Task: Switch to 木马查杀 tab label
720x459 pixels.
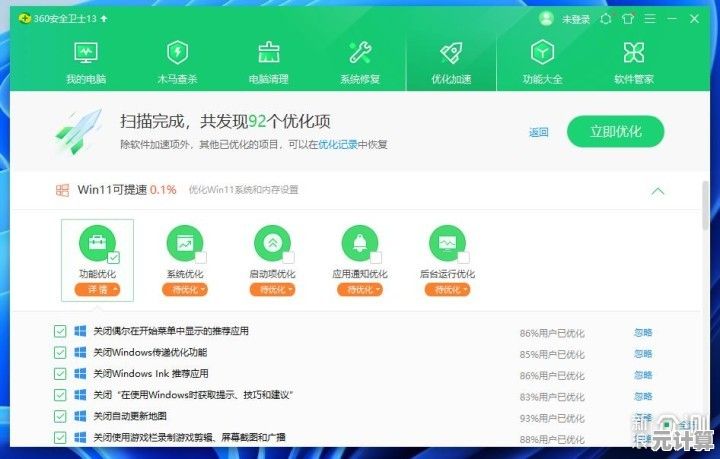Action: click(177, 79)
